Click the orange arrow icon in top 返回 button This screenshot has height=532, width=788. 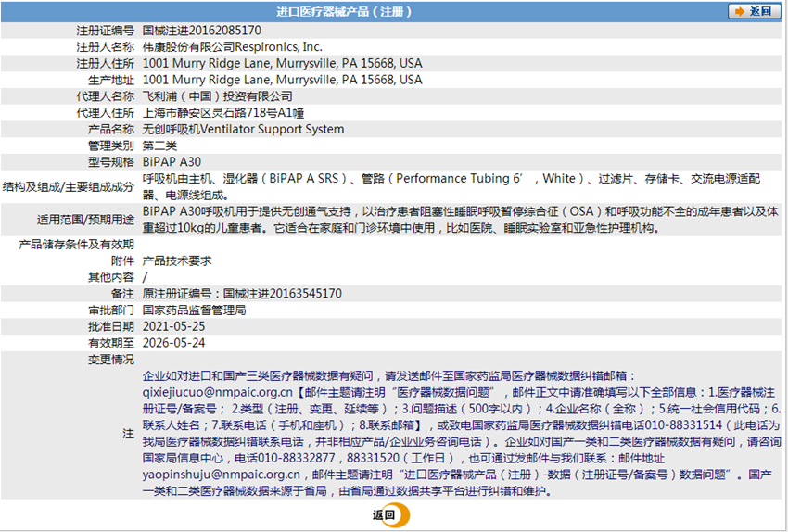[x=739, y=11]
